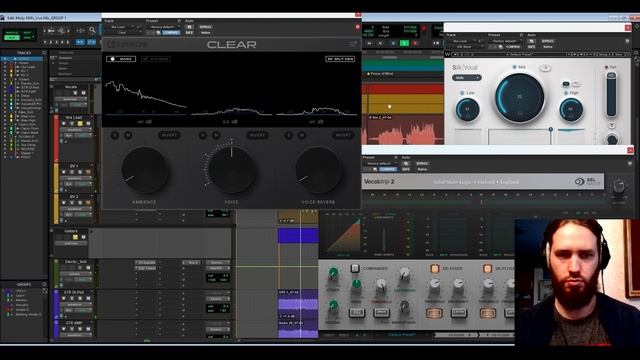This screenshot has height=360, width=640.
Task: Solo the Guitars folder track
Action: [x=75, y=237]
